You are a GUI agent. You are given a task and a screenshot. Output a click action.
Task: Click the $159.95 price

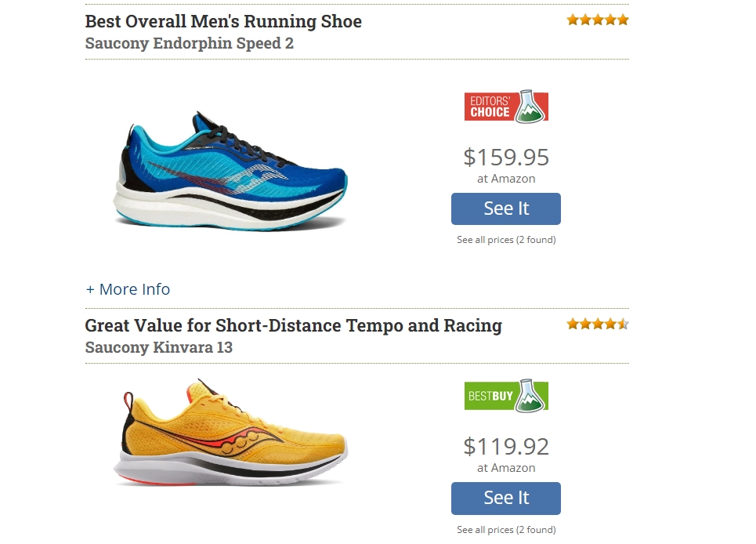pyautogui.click(x=506, y=157)
